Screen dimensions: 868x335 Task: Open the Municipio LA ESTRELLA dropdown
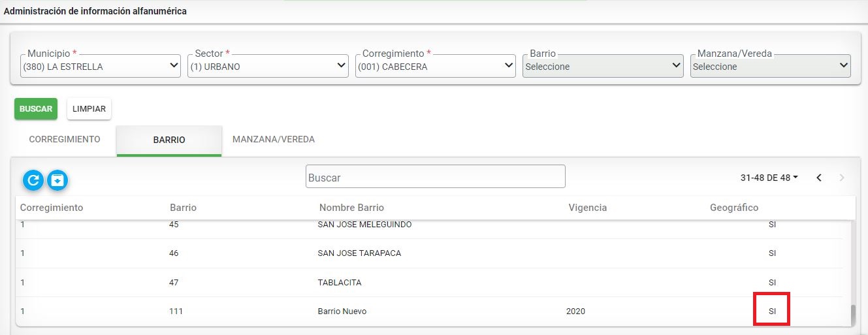(x=101, y=66)
